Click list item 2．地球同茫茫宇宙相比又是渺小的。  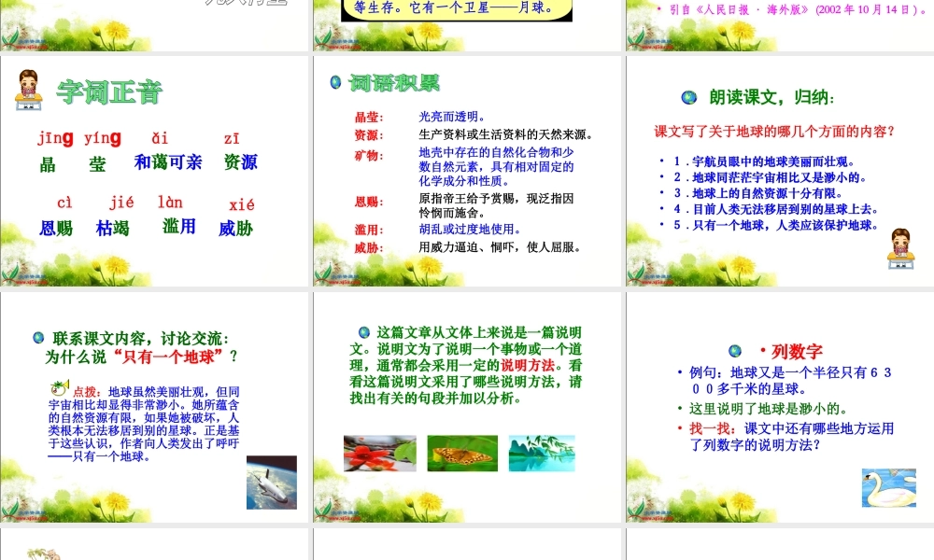pyautogui.click(x=771, y=177)
